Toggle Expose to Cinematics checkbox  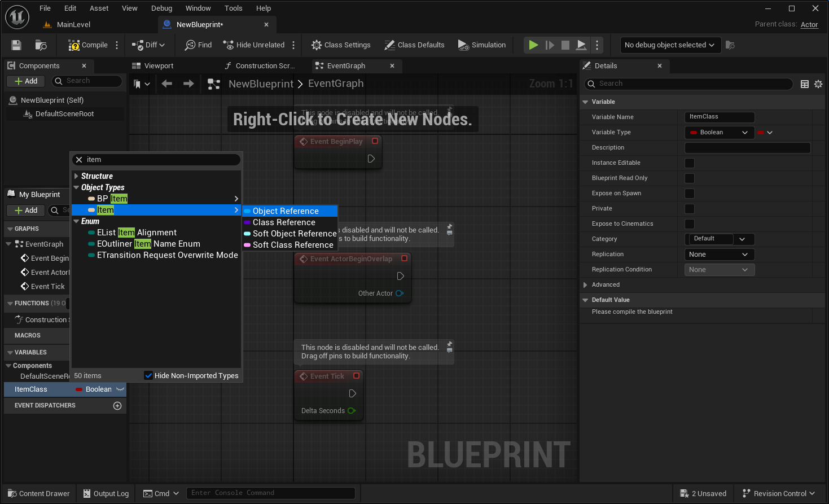(690, 224)
